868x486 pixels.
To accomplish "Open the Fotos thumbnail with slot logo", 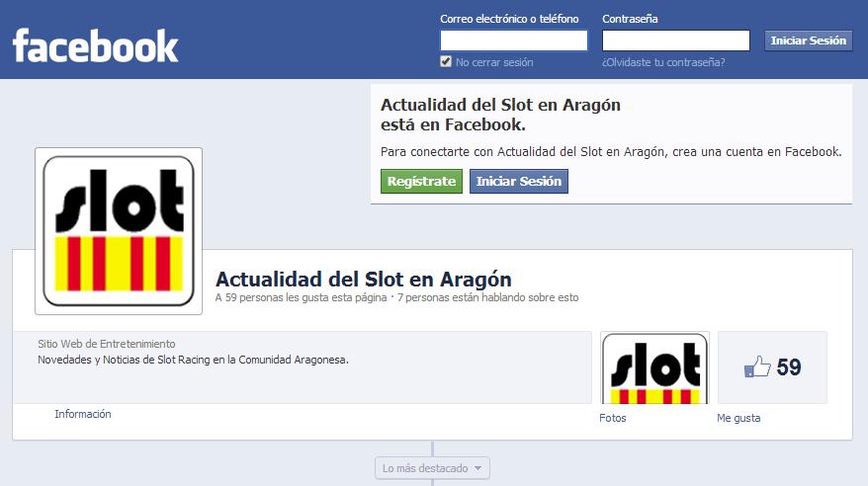I will 654,367.
